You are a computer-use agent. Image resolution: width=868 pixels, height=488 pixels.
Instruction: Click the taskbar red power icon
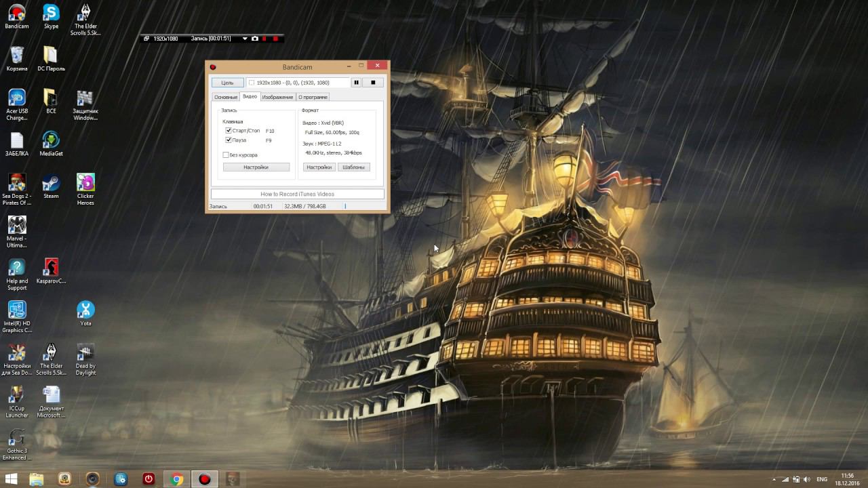(x=149, y=479)
